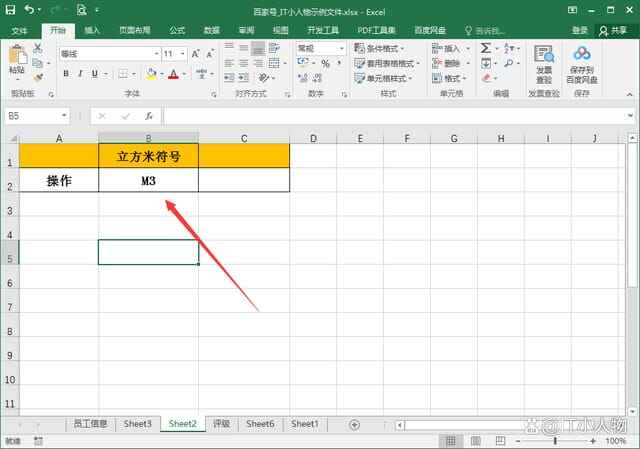This screenshot has height=449, width=640.
Task: Click the Format Painter brush icon
Action: [x=39, y=77]
